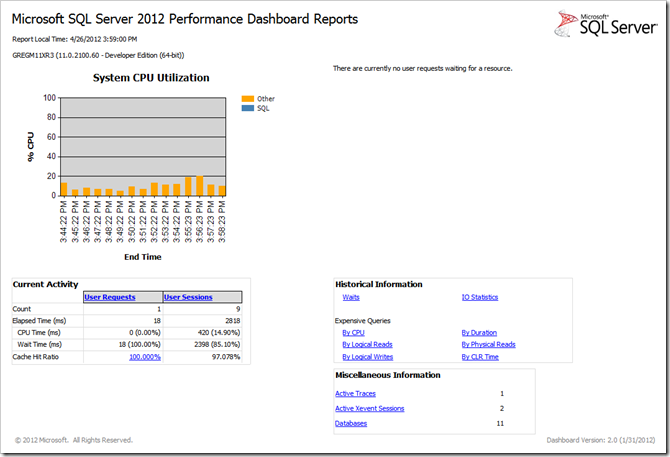Screen dimensions: 670x457
Task: Click the orange Other legend swatch
Action: point(247,99)
